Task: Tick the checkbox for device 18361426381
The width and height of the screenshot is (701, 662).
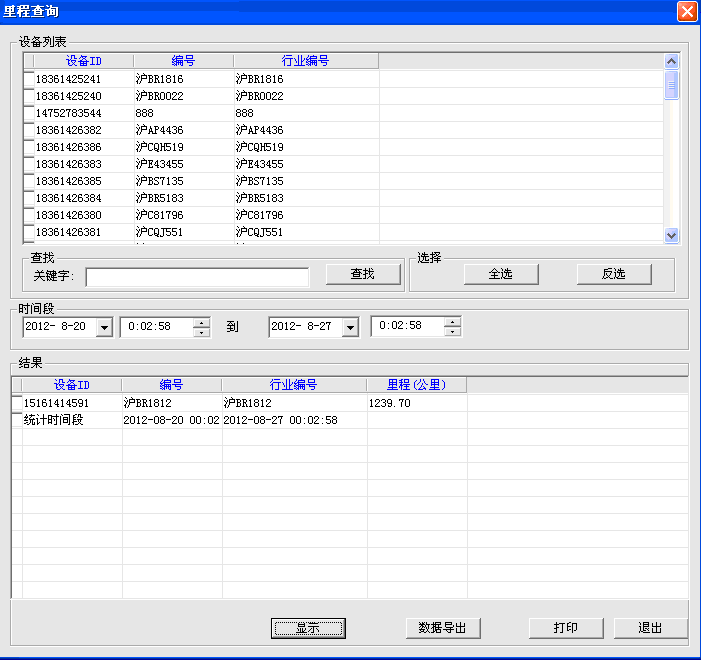Action: click(x=29, y=232)
